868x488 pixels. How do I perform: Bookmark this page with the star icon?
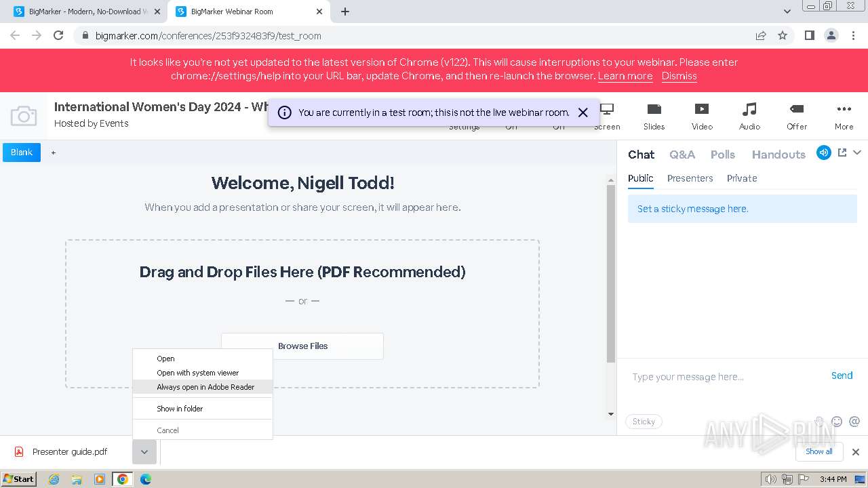coord(783,35)
